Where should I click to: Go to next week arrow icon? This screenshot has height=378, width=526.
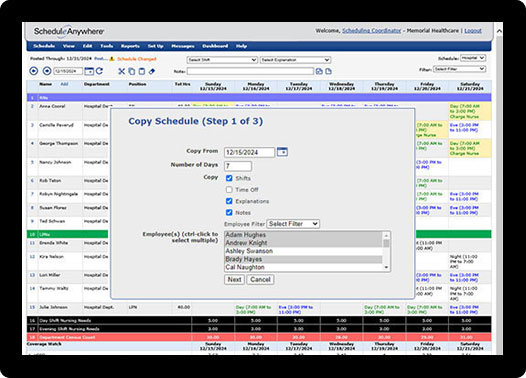pos(47,71)
